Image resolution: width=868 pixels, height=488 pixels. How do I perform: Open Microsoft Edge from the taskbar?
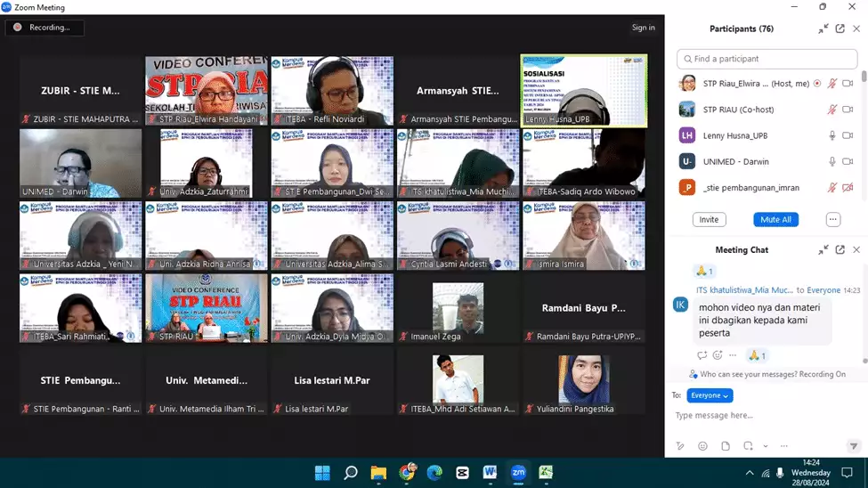(434, 473)
